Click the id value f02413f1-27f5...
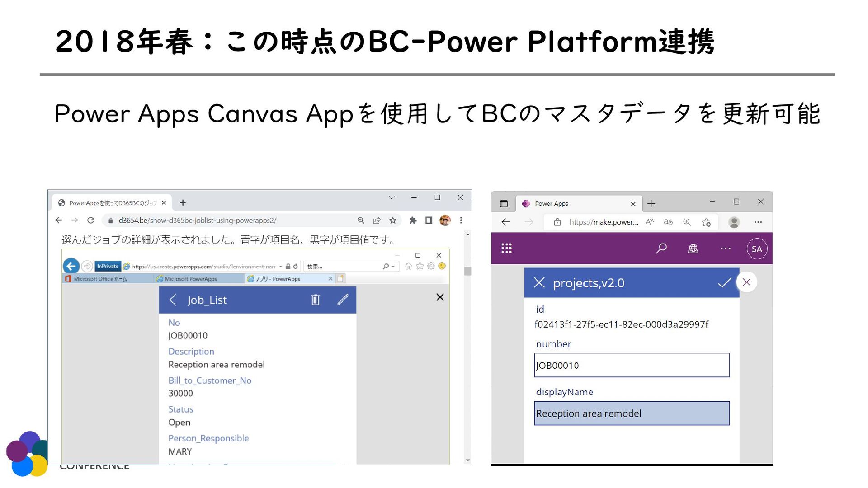The height and width of the screenshot is (488, 868). (x=622, y=324)
